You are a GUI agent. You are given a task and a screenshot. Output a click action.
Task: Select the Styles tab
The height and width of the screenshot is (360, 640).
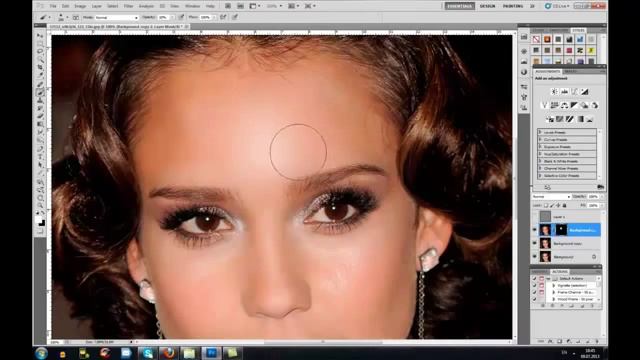[x=578, y=31]
